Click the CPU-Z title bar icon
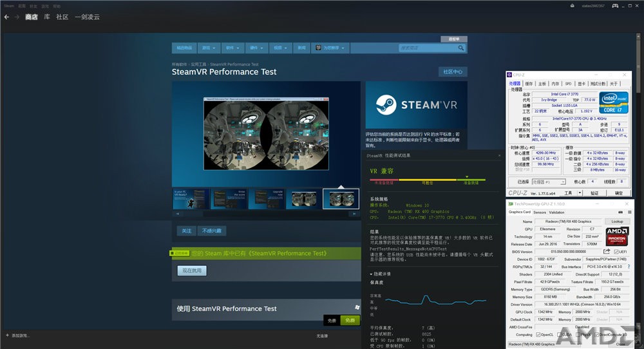The width and height of the screenshot is (644, 349). point(509,75)
